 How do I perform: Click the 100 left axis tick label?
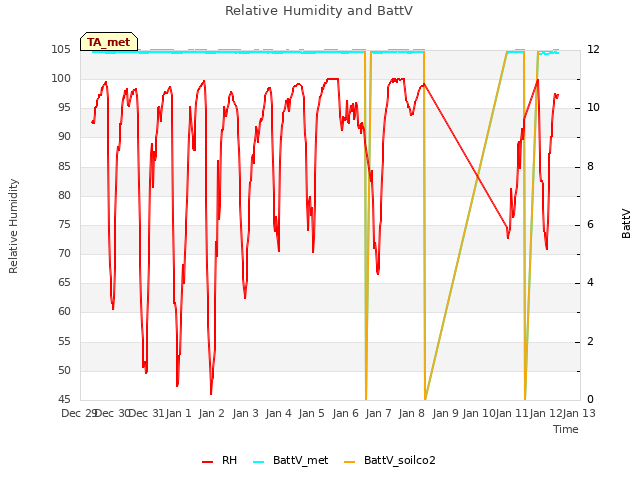(x=61, y=78)
